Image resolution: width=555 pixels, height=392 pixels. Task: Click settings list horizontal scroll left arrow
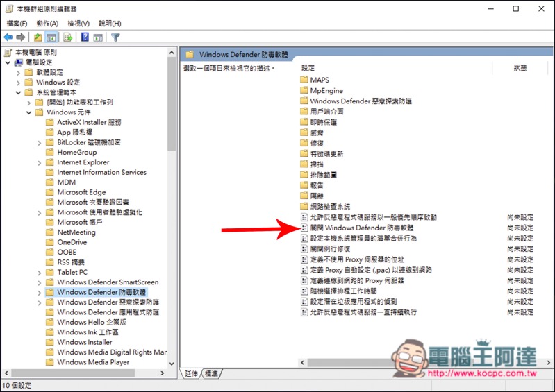(x=303, y=362)
